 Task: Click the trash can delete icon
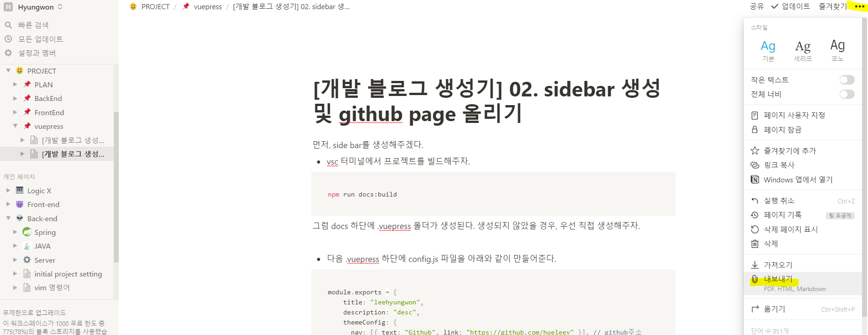[x=755, y=244]
